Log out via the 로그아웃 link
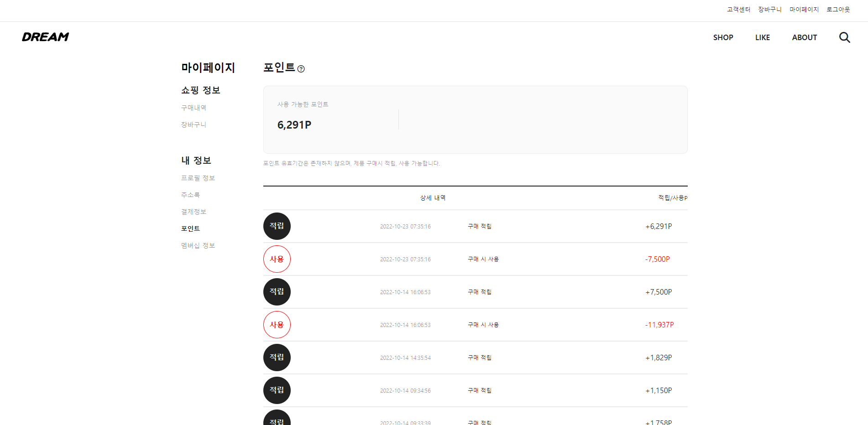 click(838, 9)
